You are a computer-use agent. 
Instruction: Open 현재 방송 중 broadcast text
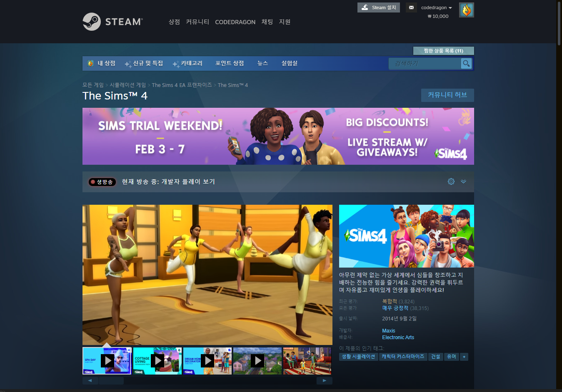(168, 182)
